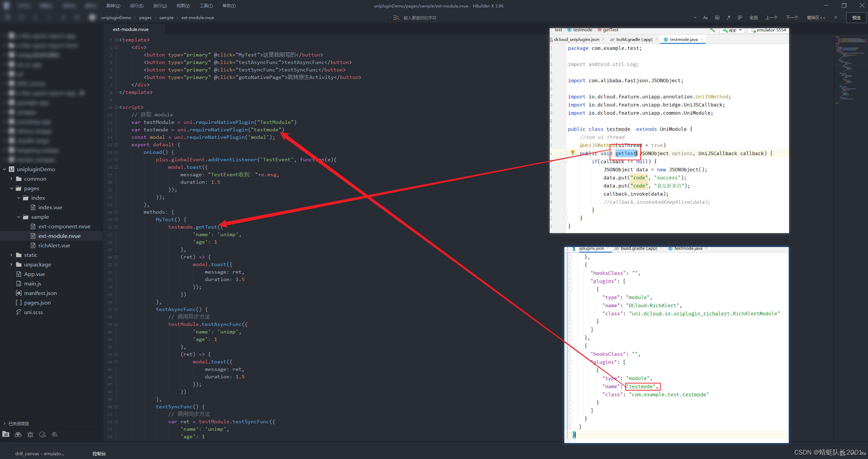The image size is (868, 459).
Task: Click the uniplugInDemo project icon in tree
Action: click(12, 169)
